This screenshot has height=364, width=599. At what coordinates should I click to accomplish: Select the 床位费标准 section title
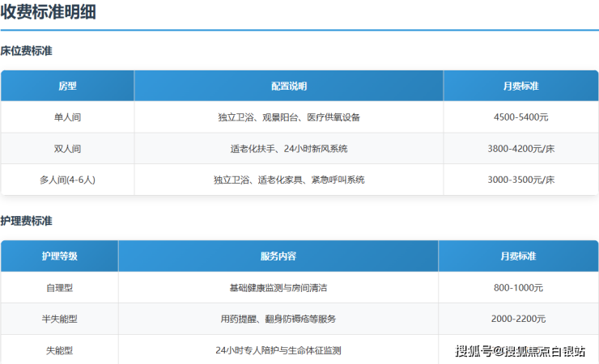pos(27,51)
